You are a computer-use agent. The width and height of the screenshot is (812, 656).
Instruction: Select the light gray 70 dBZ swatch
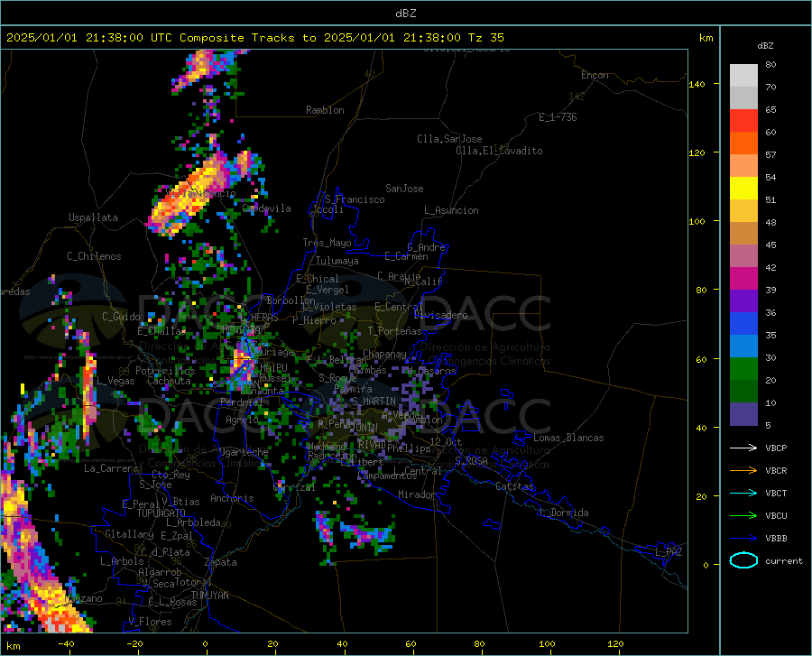tap(743, 76)
